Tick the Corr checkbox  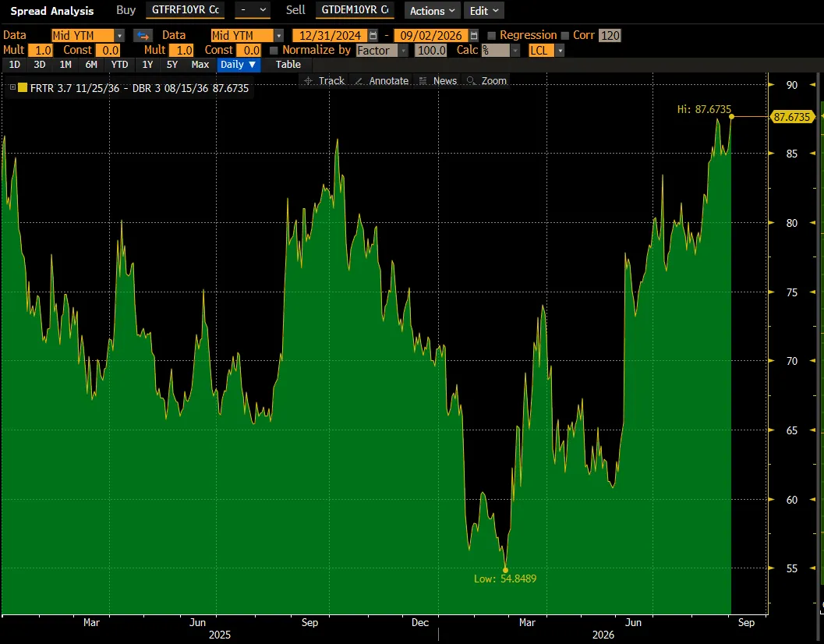click(565, 36)
